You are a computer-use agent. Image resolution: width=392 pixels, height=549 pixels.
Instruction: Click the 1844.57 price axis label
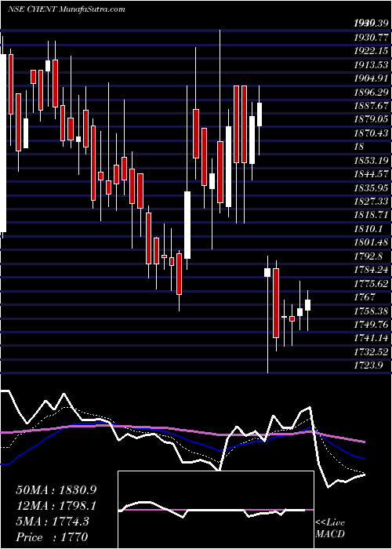click(x=371, y=174)
